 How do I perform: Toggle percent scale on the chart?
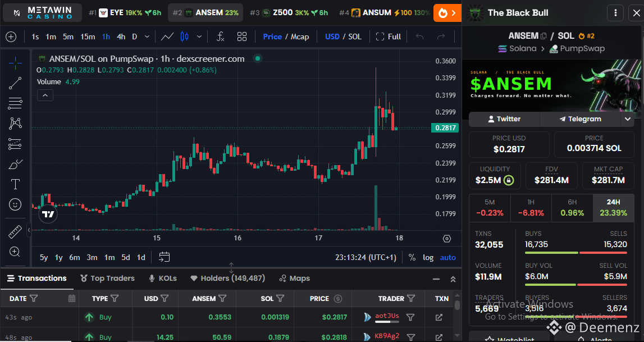[412, 257]
